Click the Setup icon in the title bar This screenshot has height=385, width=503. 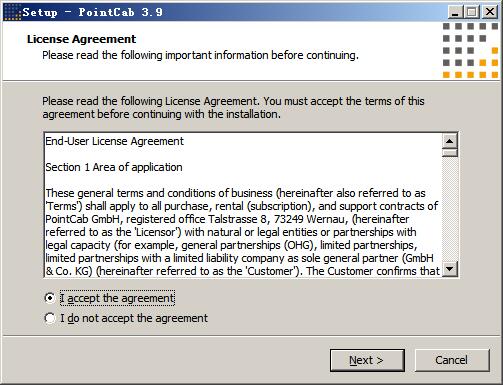pos(12,12)
